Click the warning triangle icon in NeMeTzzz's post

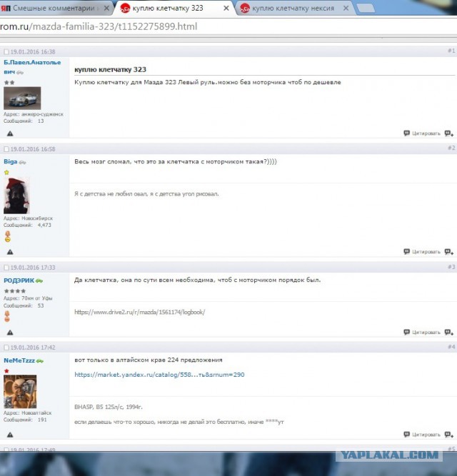[10, 435]
